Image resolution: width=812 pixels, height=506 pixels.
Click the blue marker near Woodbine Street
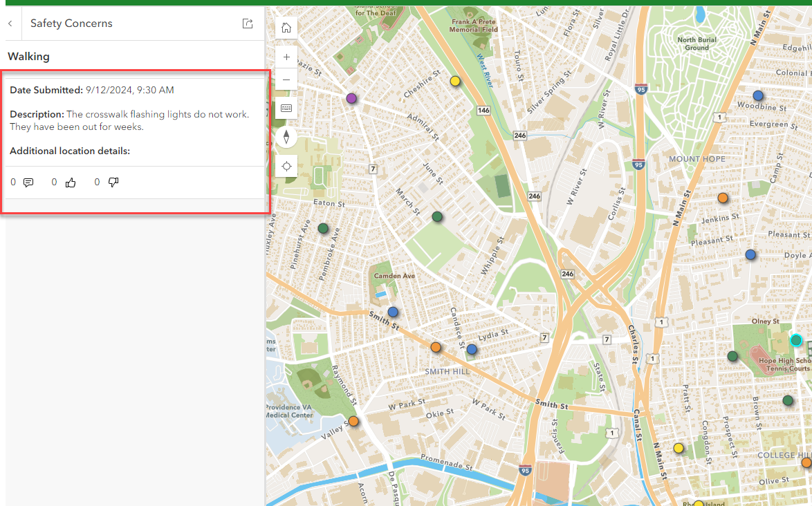758,95
